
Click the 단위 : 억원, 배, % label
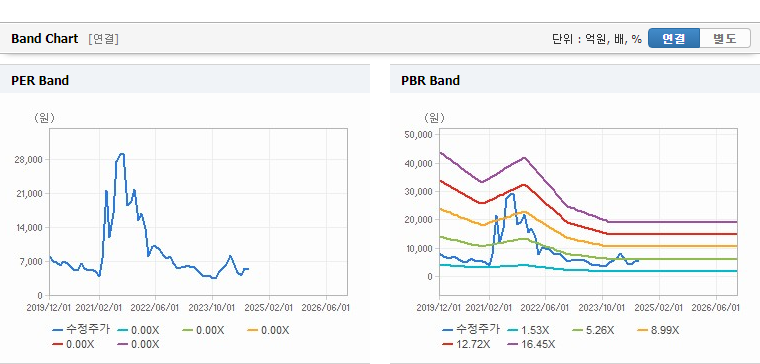[596, 39]
